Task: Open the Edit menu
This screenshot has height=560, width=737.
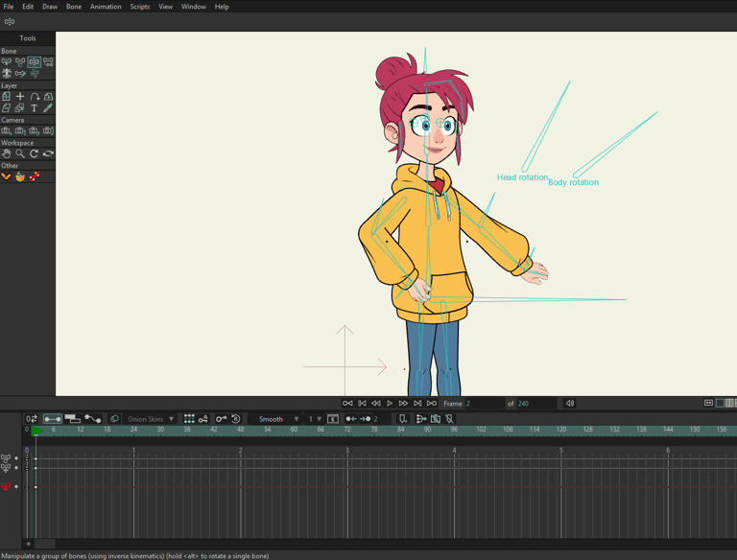Action: pyautogui.click(x=28, y=7)
